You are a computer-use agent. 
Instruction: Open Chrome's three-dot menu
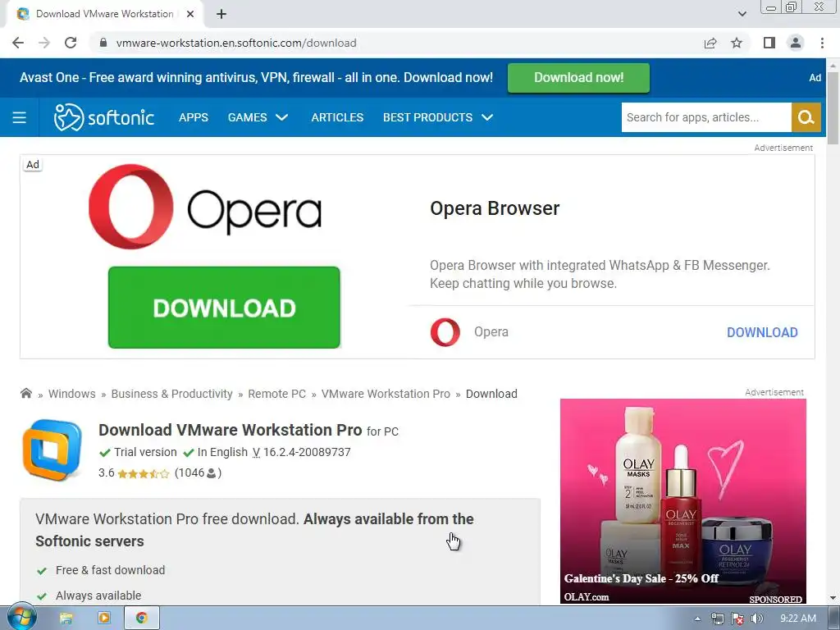point(822,43)
